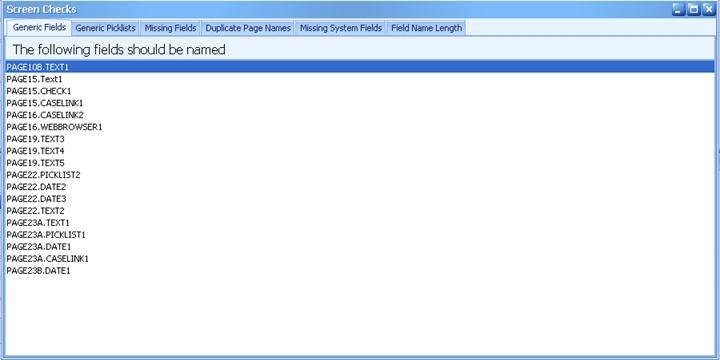Switch to Duplicate Page Names tab
The image size is (720, 360).
click(x=248, y=28)
